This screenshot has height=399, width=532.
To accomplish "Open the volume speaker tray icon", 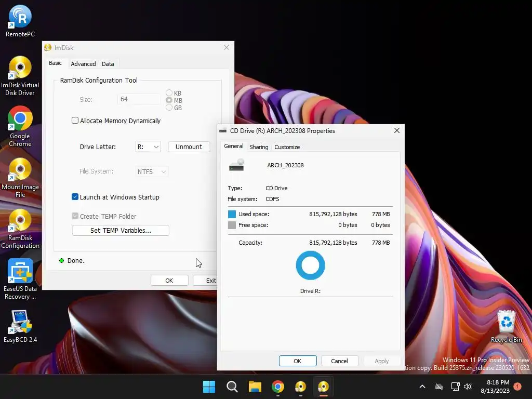I will 468,387.
